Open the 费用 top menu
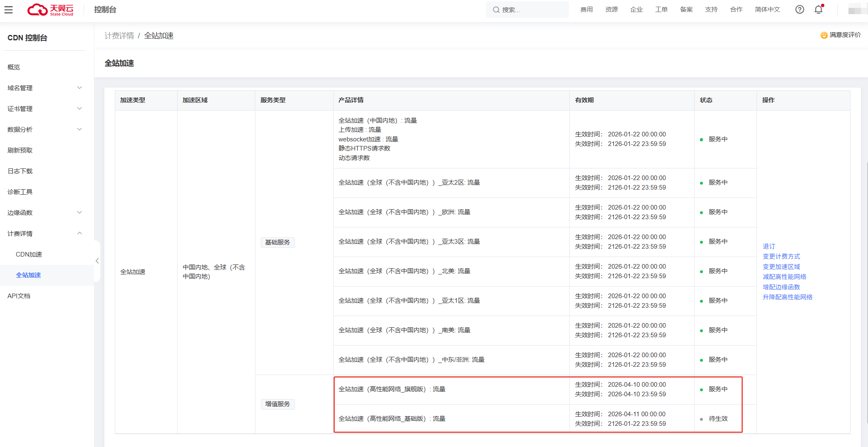The height and width of the screenshot is (447, 868). 586,10
